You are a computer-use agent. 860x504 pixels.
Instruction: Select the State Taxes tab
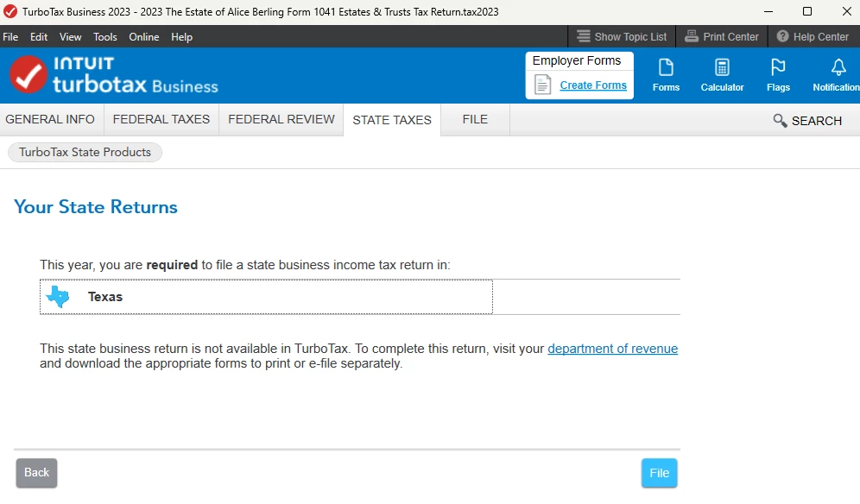(392, 120)
